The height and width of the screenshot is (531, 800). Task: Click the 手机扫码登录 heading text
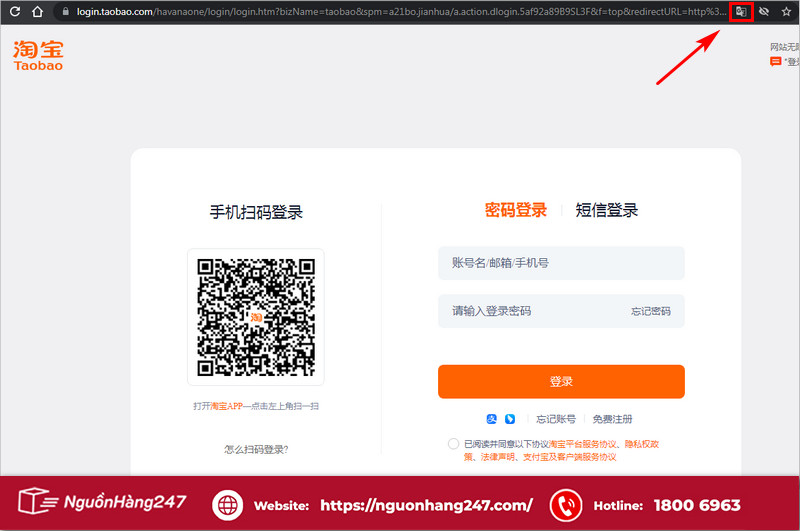256,212
